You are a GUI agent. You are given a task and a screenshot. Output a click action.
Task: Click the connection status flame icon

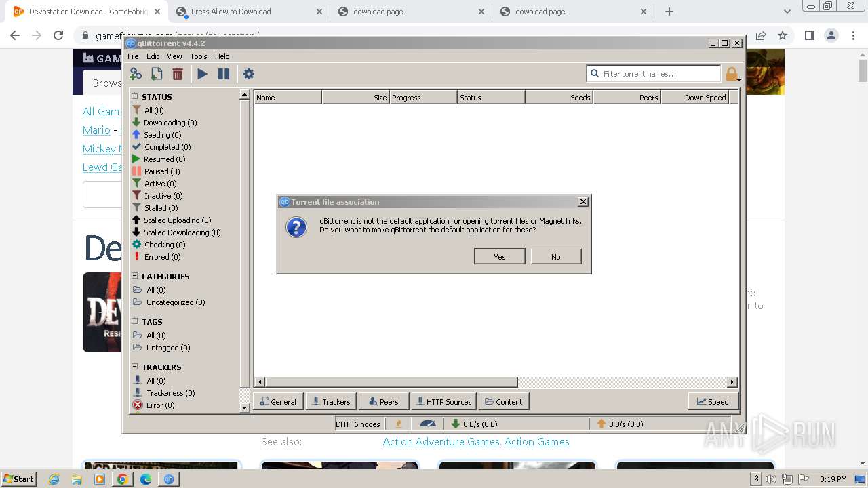coord(399,424)
